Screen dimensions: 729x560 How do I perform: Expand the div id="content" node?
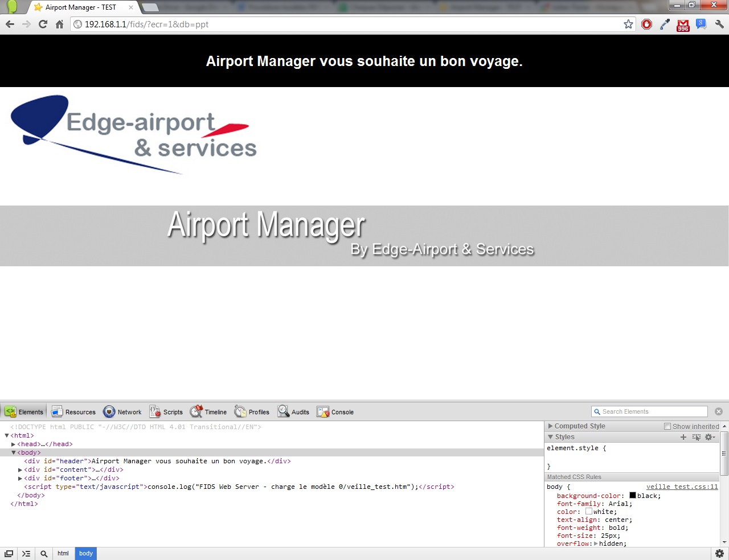coord(21,470)
